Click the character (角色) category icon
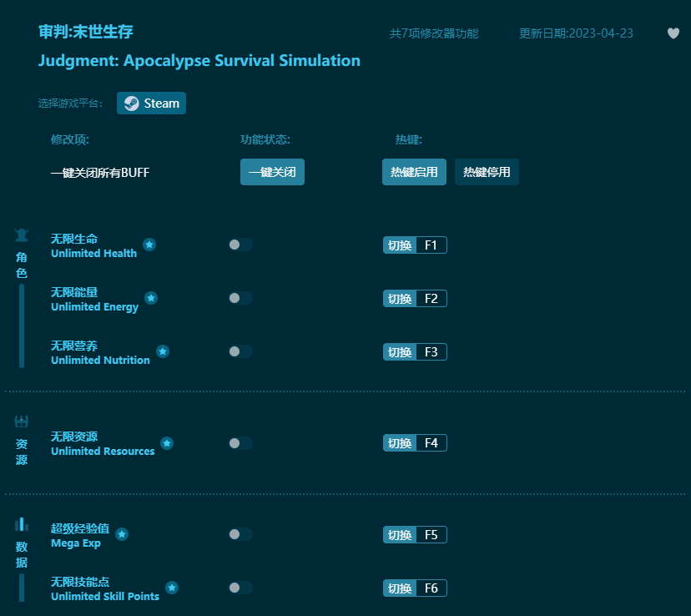 [x=21, y=234]
